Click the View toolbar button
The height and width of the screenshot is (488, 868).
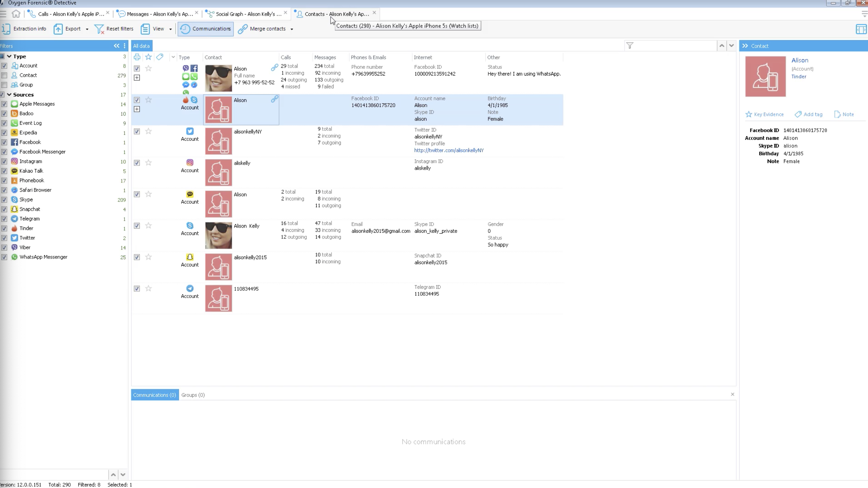click(153, 29)
